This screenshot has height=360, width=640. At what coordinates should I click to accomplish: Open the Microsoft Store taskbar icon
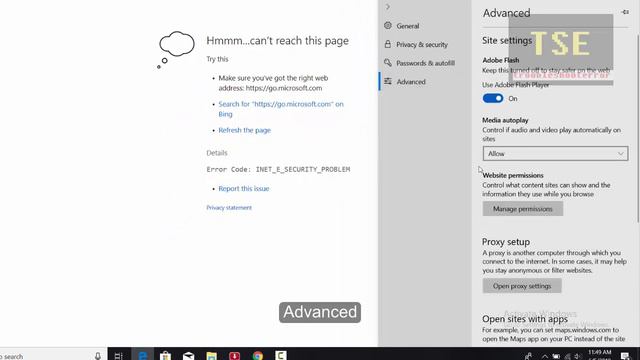165,356
